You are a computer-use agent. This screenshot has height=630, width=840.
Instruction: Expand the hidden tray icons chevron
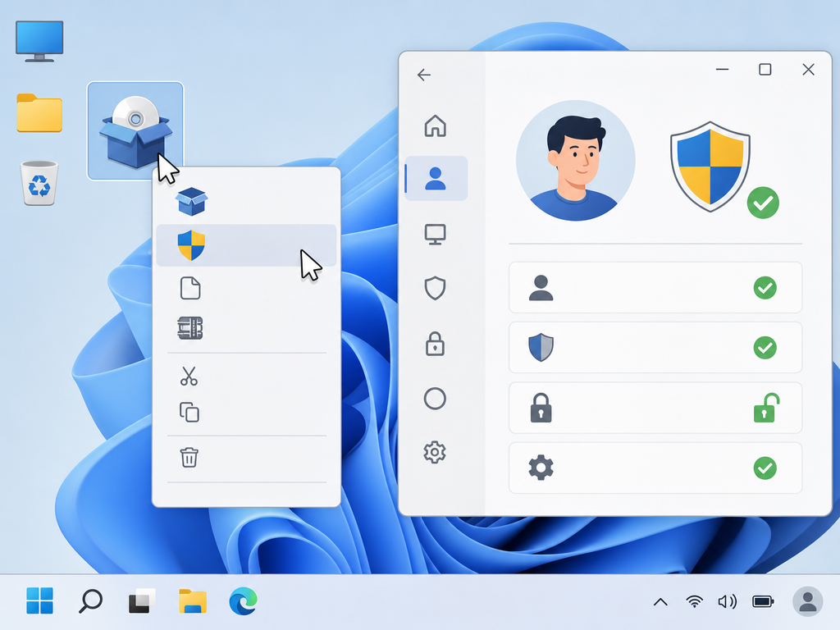[x=660, y=602]
